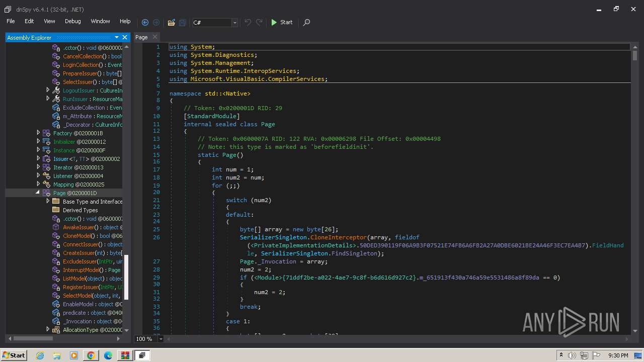Expand the Factory class node
This screenshot has height=362, width=644.
coord(38,133)
